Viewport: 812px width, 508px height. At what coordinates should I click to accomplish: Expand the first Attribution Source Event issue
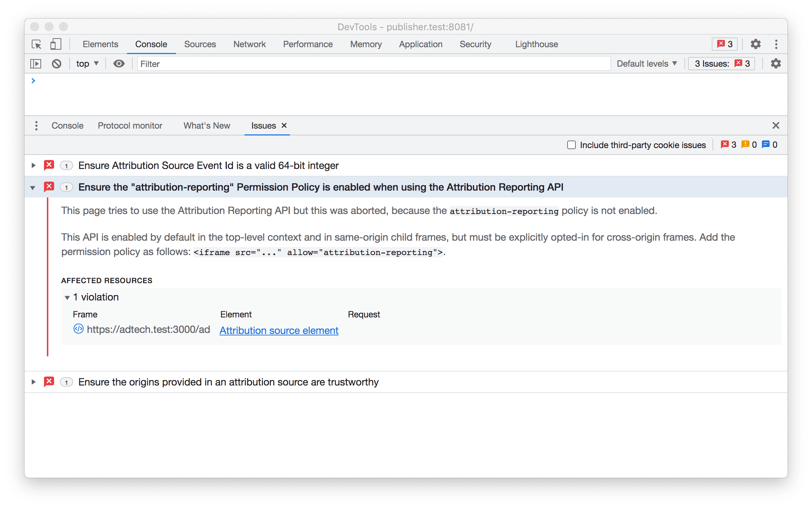point(34,166)
